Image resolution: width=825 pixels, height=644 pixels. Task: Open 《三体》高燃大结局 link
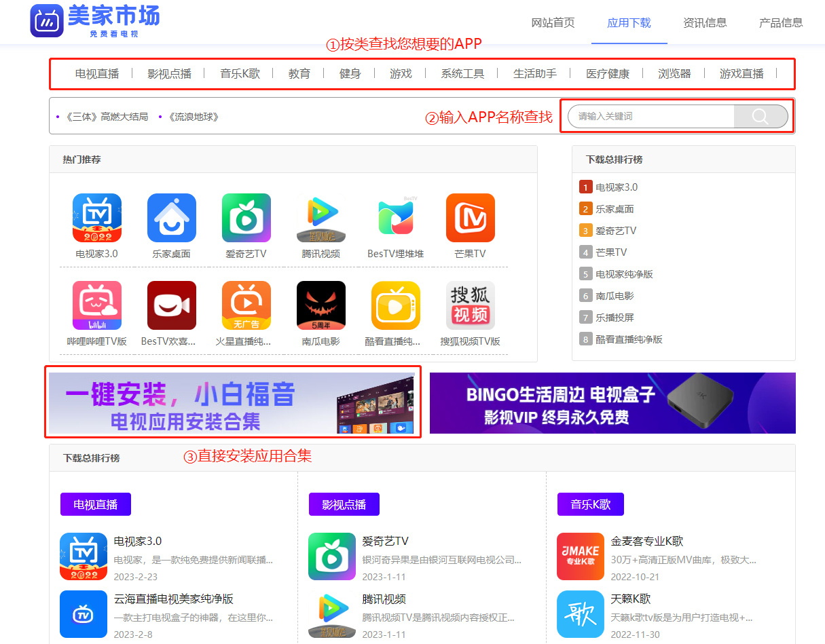[105, 117]
